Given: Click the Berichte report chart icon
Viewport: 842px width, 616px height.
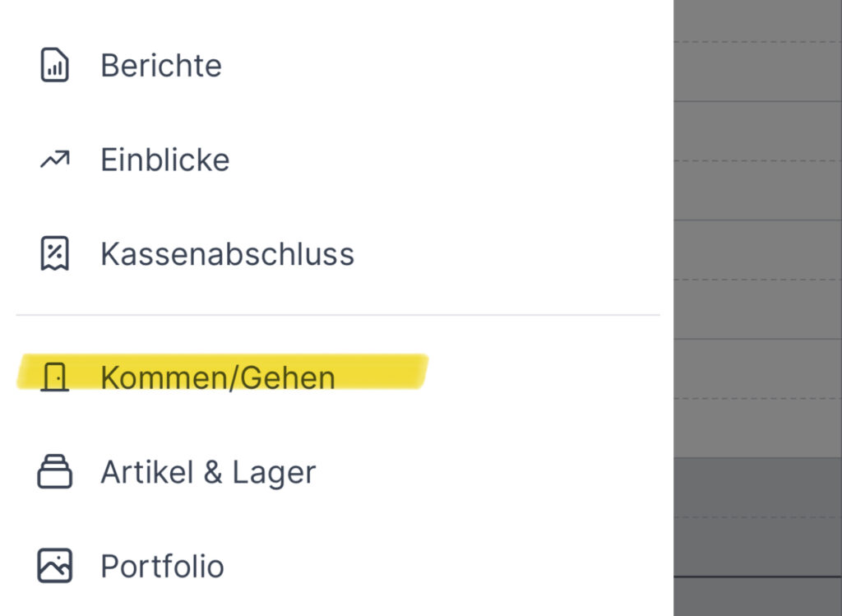Looking at the screenshot, I should point(55,66).
